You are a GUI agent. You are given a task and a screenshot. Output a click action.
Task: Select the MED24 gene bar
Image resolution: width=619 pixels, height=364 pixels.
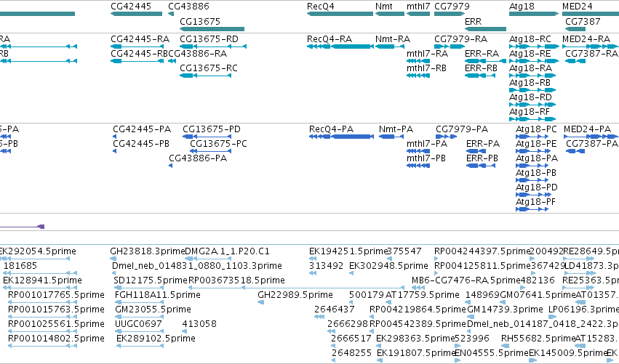coord(591,14)
